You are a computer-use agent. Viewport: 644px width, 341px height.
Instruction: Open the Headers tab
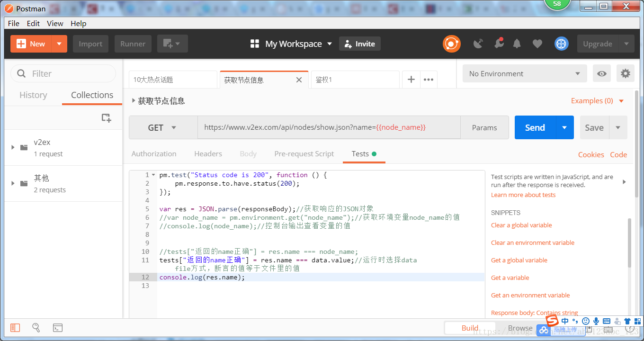208,153
